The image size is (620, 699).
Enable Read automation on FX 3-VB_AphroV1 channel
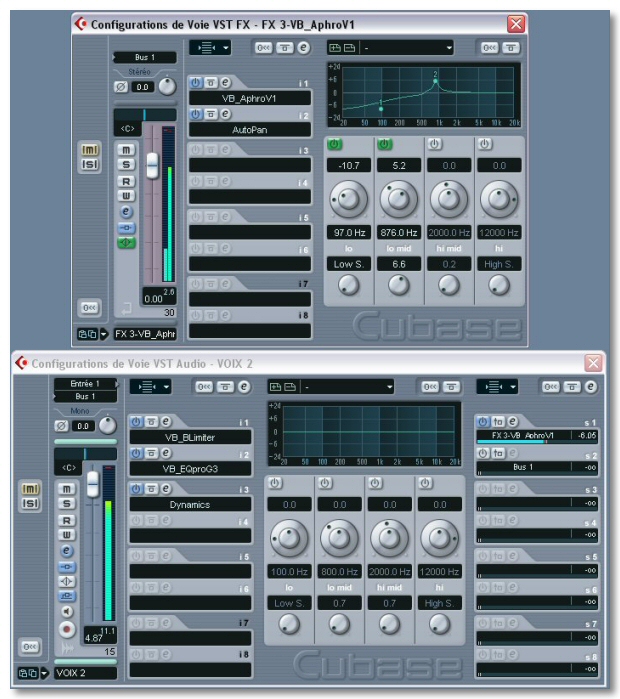pos(126,181)
